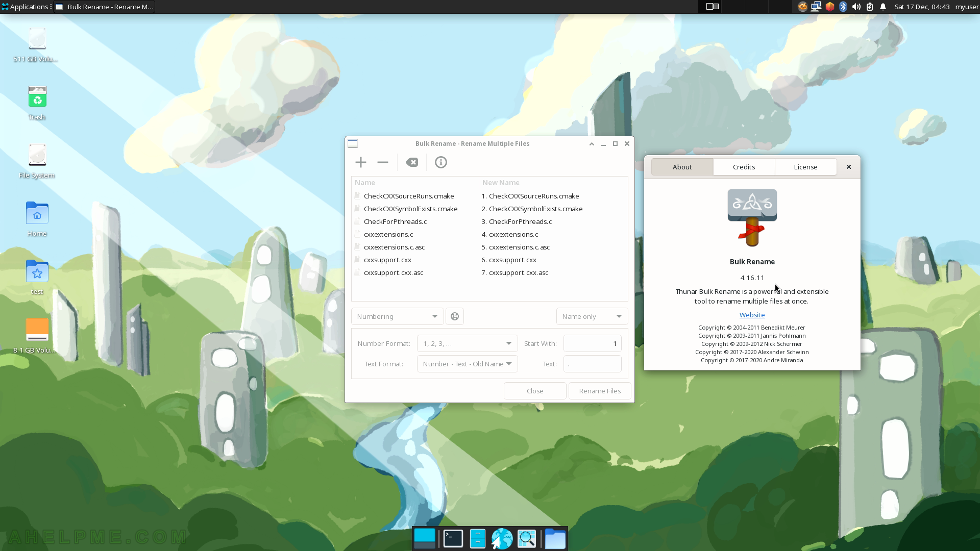The height and width of the screenshot is (551, 980).
Task: Open the Home folder desktop icon
Action: (x=37, y=219)
